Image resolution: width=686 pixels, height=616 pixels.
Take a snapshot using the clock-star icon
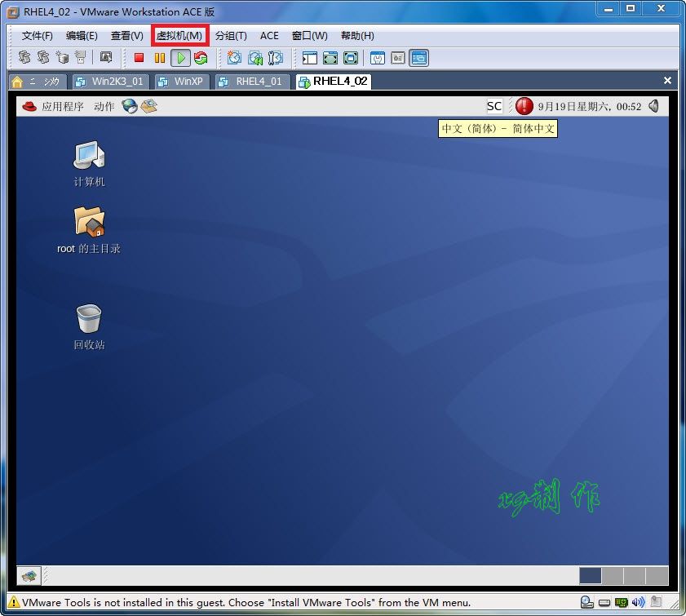(234, 58)
